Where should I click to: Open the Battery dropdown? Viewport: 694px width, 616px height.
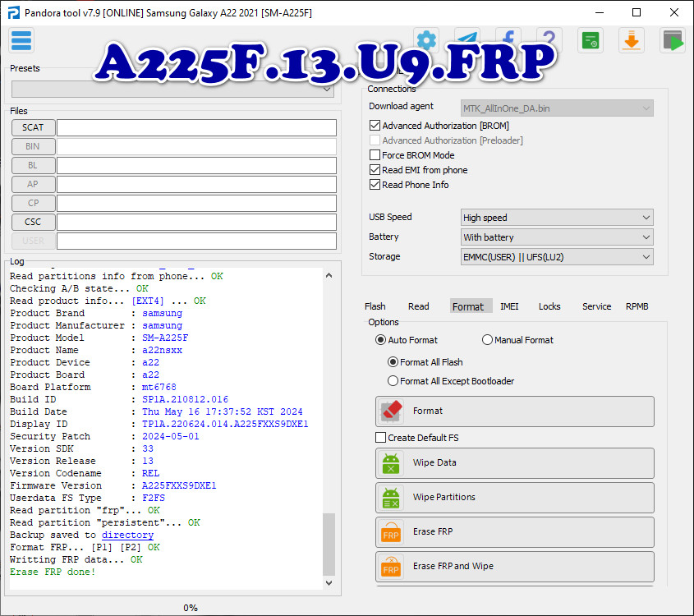pos(557,237)
